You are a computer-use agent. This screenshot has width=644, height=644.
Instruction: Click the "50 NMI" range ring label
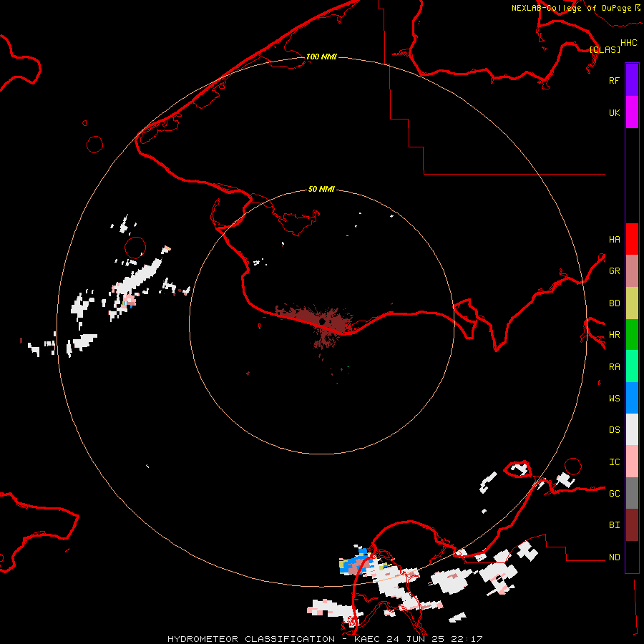(x=321, y=189)
